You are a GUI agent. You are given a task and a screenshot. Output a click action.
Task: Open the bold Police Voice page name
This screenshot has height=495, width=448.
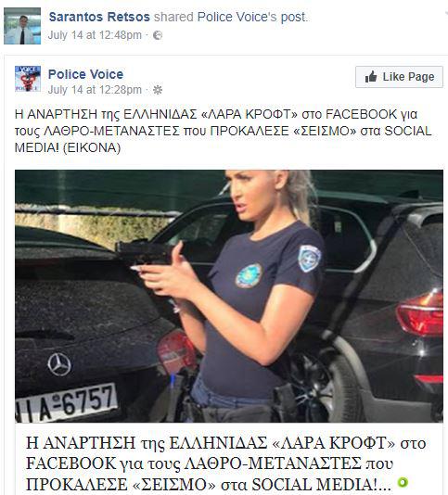pyautogui.click(x=85, y=74)
